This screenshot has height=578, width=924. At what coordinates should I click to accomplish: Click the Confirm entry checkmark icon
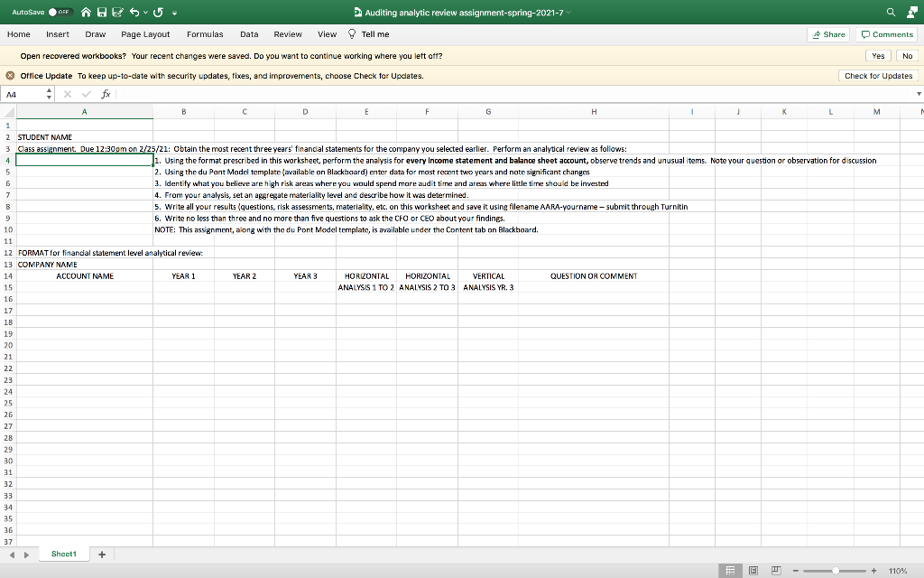[87, 94]
